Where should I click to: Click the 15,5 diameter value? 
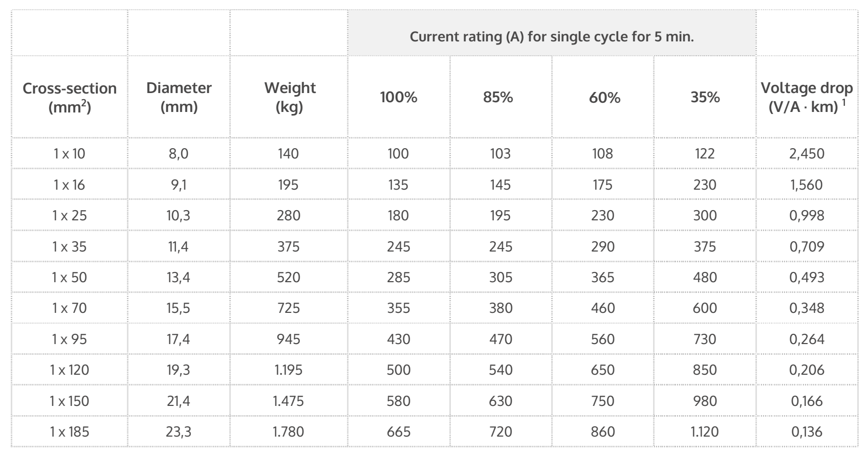pos(179,308)
